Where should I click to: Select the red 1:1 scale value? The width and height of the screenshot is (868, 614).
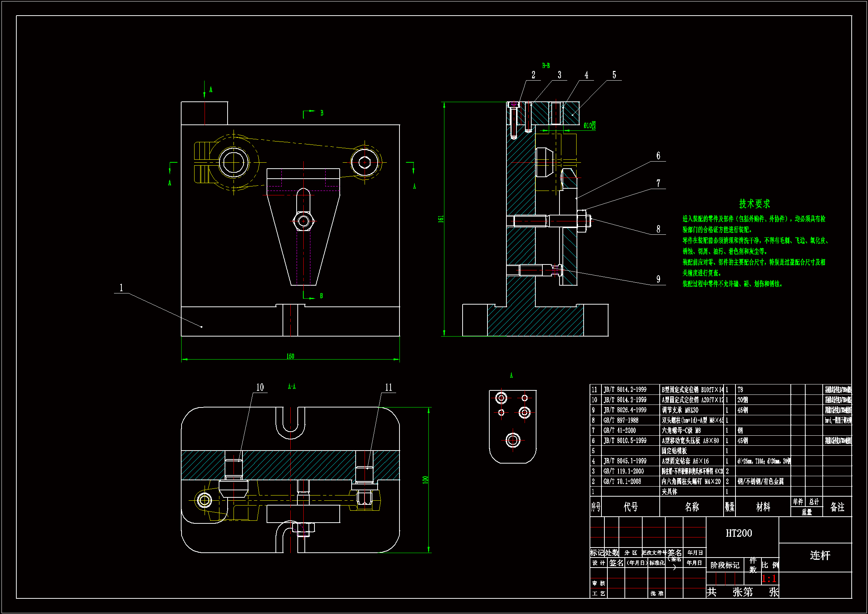coord(769,578)
